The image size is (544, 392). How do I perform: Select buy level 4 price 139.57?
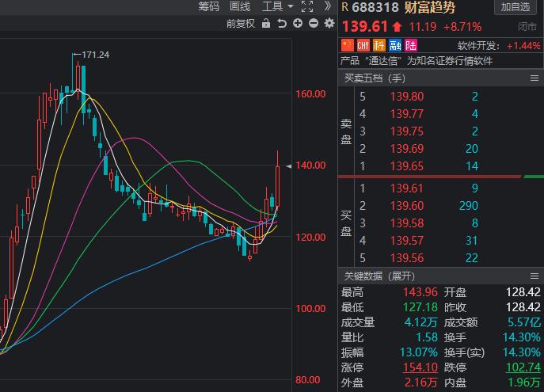tap(407, 241)
